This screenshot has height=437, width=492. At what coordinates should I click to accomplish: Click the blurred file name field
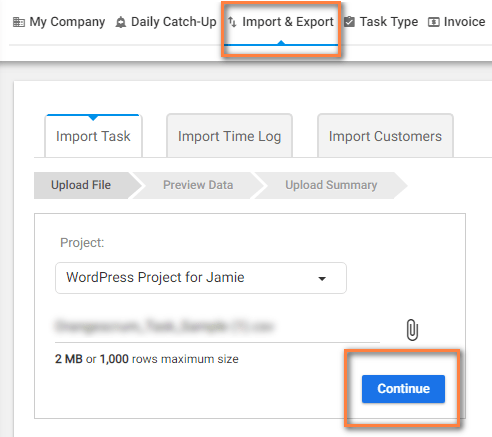(217, 327)
